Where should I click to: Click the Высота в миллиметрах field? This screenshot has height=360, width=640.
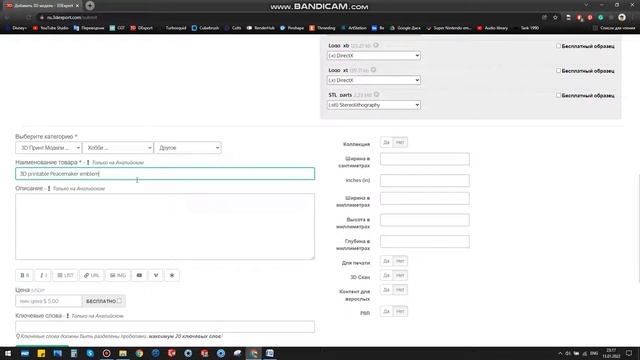click(424, 220)
